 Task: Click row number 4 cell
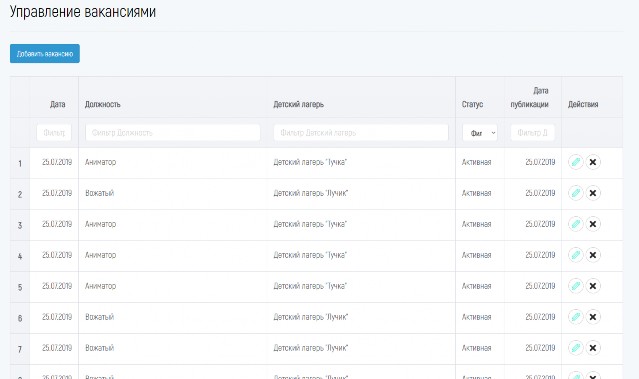20,256
